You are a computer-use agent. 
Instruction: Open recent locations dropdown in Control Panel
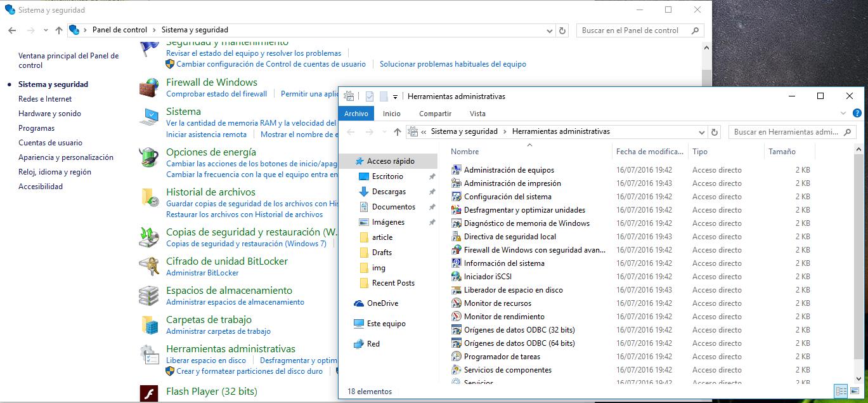point(46,30)
